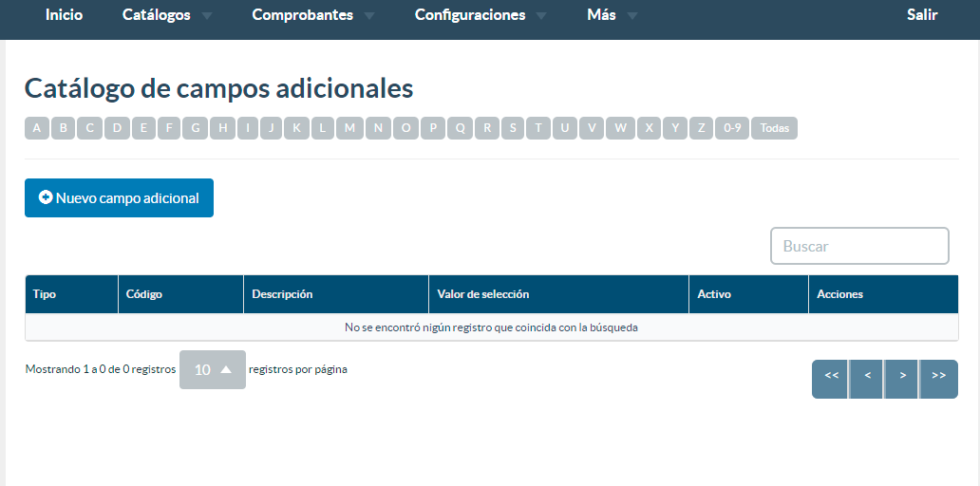The width and height of the screenshot is (980, 486).
Task: Filter catalog by letter H
Action: coord(222,128)
